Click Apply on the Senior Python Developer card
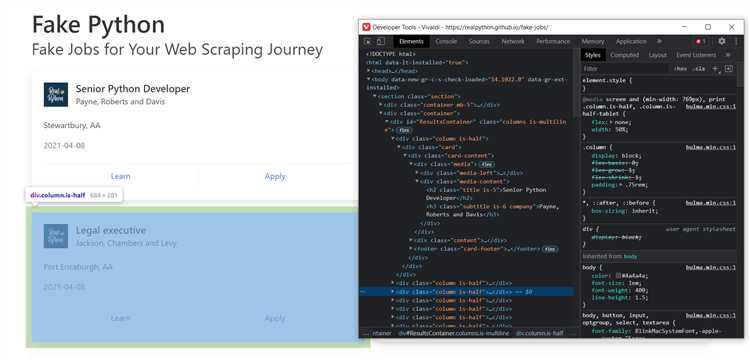Viewport: 750px width, 360px height. [275, 176]
